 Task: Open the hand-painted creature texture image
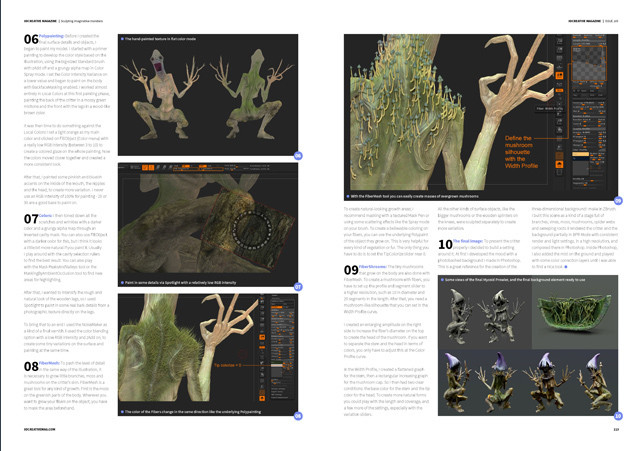click(208, 95)
